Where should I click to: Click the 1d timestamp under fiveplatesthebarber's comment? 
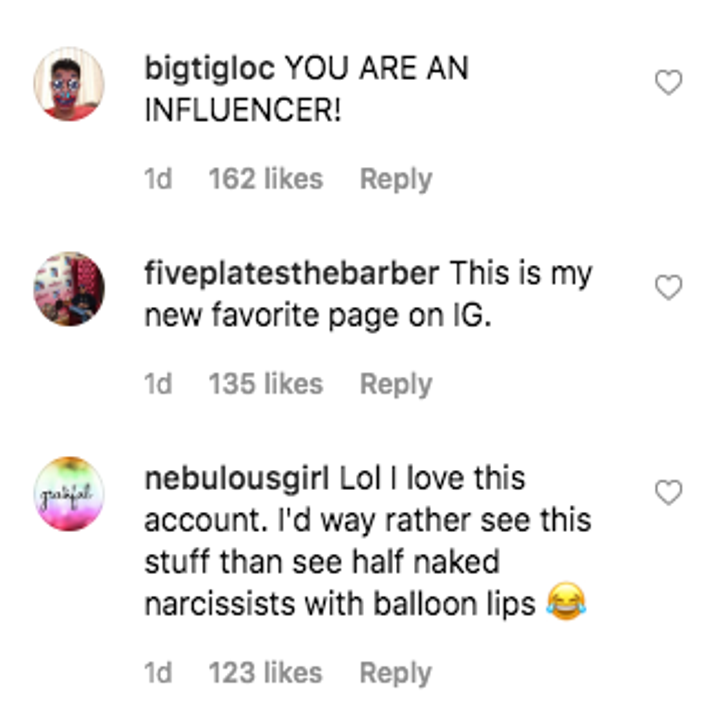158,384
